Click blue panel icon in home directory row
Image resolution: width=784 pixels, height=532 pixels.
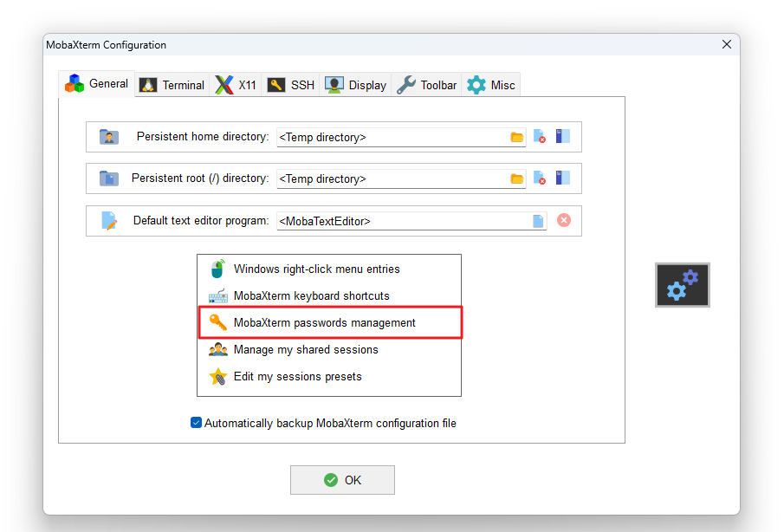pos(563,136)
